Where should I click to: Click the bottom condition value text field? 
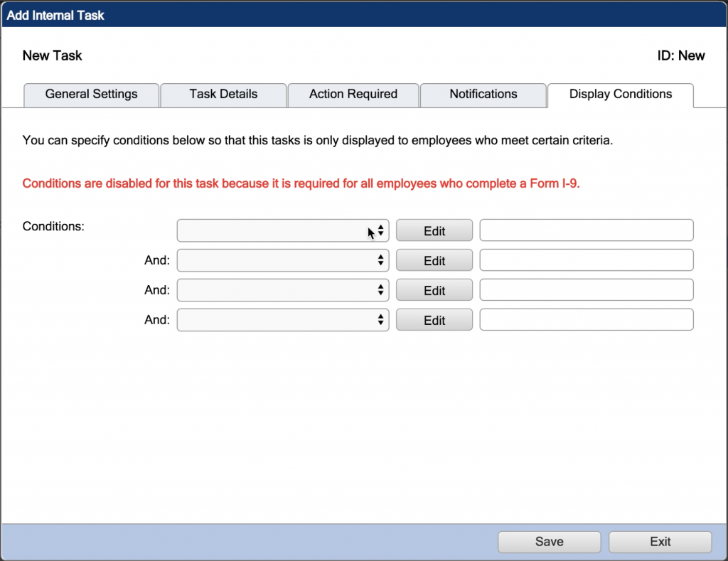click(586, 319)
